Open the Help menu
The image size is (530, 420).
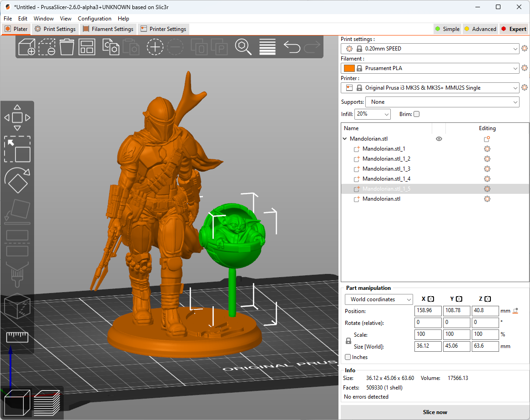click(x=123, y=19)
